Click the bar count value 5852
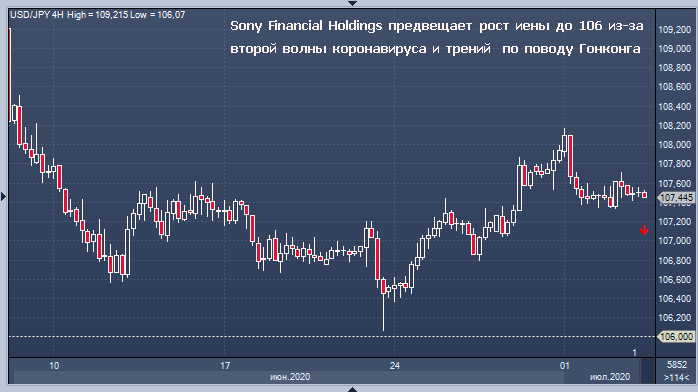This screenshot has height=392, width=698. (x=676, y=365)
